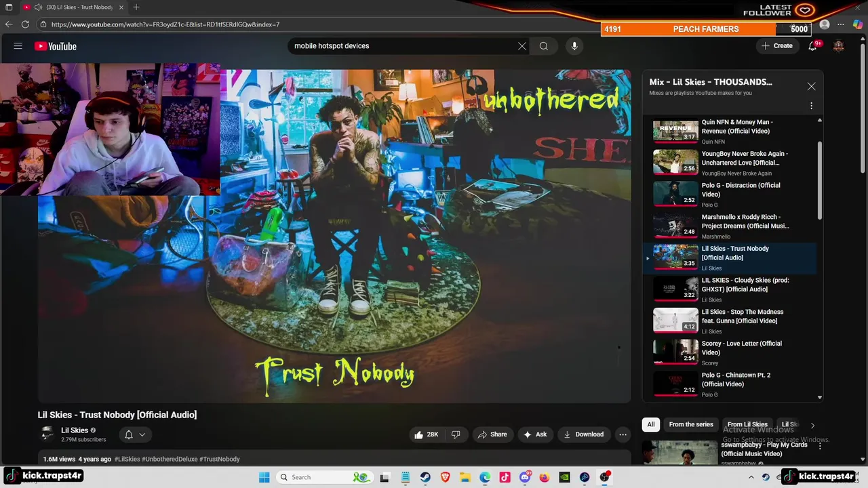Image resolution: width=868 pixels, height=488 pixels.
Task: Close the Lil Skies - Trust Nobody tab
Action: 120,7
